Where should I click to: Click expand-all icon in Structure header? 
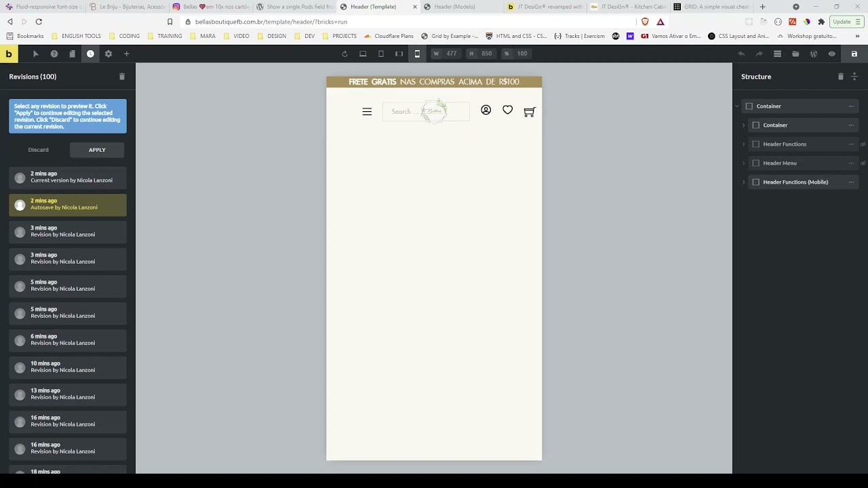point(854,77)
